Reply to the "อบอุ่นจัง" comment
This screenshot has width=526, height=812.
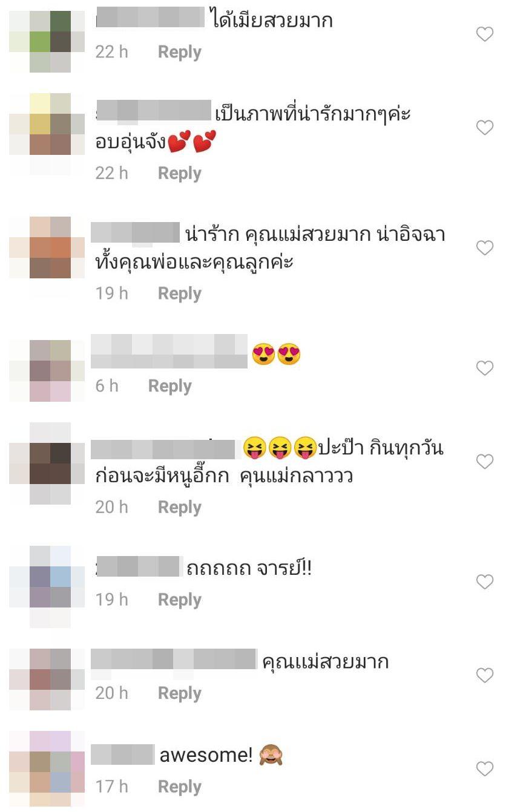click(179, 173)
